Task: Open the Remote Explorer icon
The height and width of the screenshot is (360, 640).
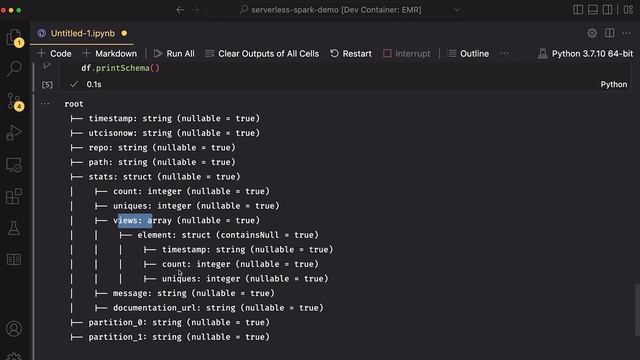Action: pyautogui.click(x=14, y=165)
